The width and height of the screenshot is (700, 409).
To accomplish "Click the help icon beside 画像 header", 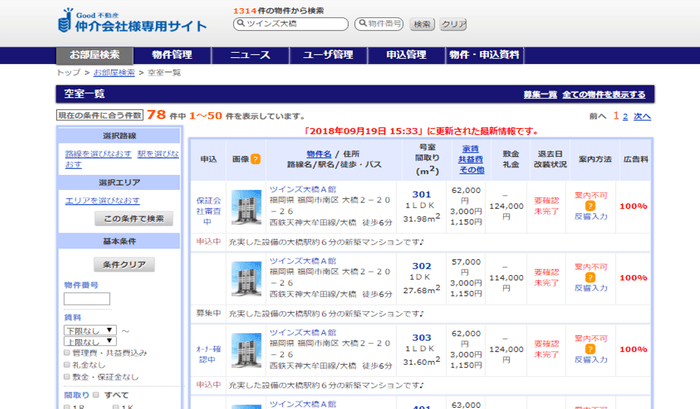I will (255, 159).
